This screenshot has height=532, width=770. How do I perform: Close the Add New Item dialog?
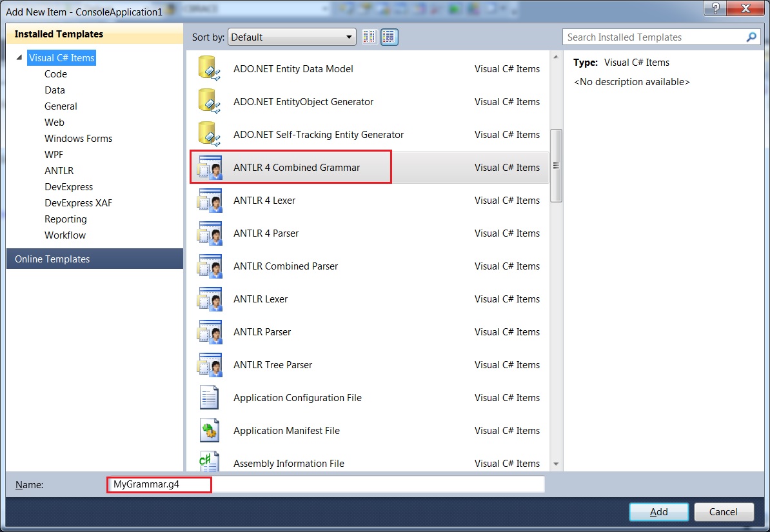[x=745, y=8]
